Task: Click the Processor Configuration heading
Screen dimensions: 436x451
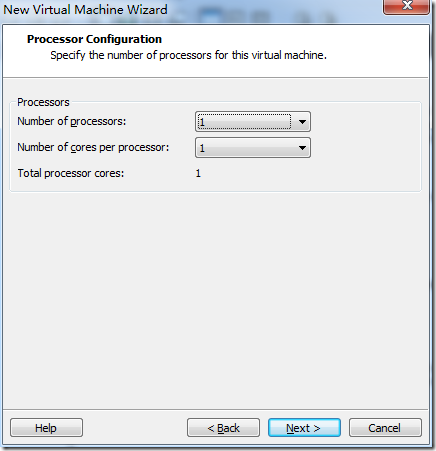Action: click(x=94, y=39)
